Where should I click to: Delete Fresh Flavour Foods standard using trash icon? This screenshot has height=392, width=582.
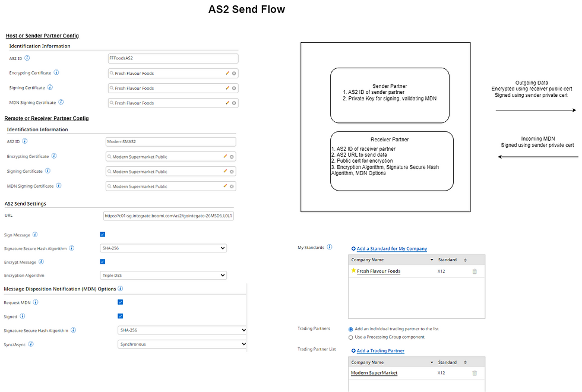tap(474, 271)
